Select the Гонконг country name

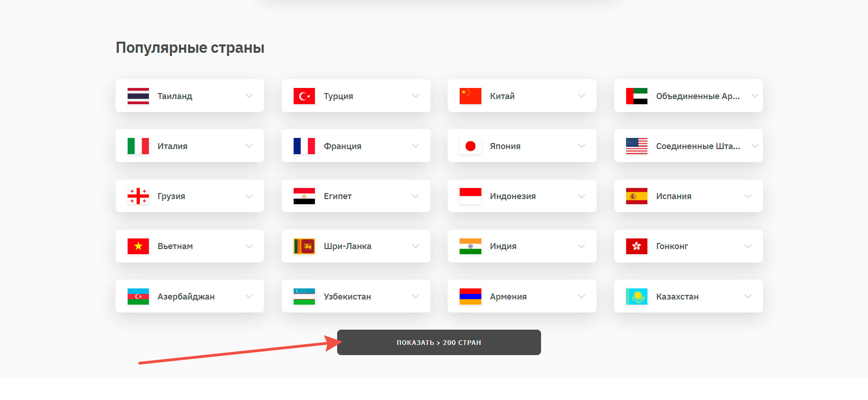coord(672,246)
